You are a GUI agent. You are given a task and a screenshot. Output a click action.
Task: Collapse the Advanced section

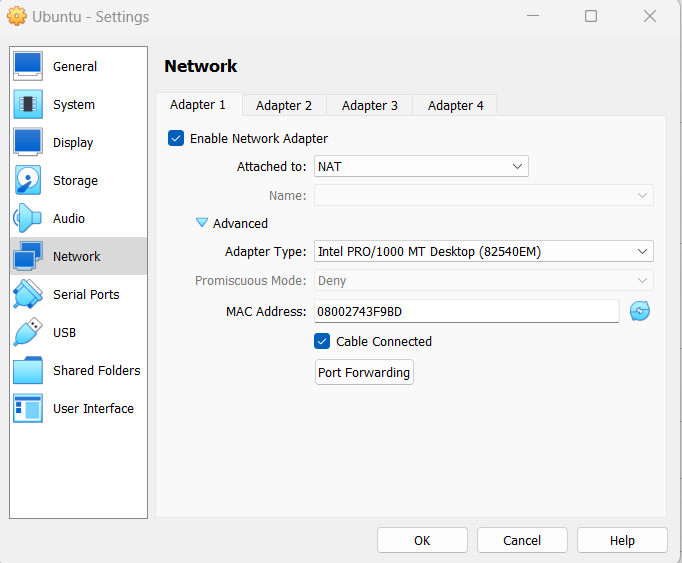(x=202, y=223)
